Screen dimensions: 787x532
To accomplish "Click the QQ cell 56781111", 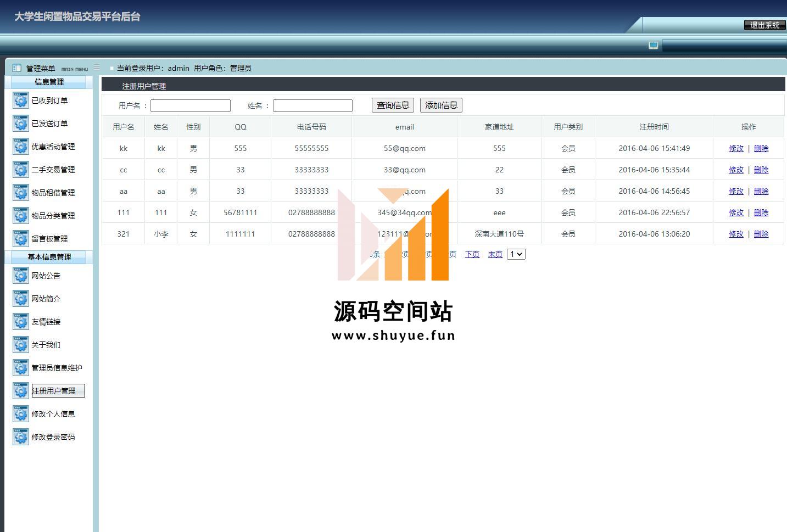I will pyautogui.click(x=241, y=212).
